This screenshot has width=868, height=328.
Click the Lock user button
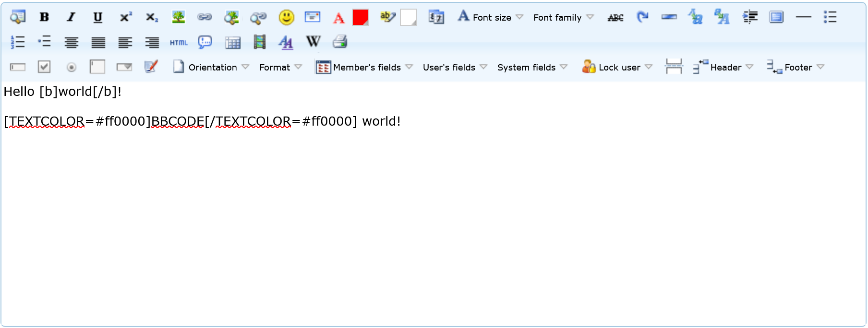pos(617,67)
